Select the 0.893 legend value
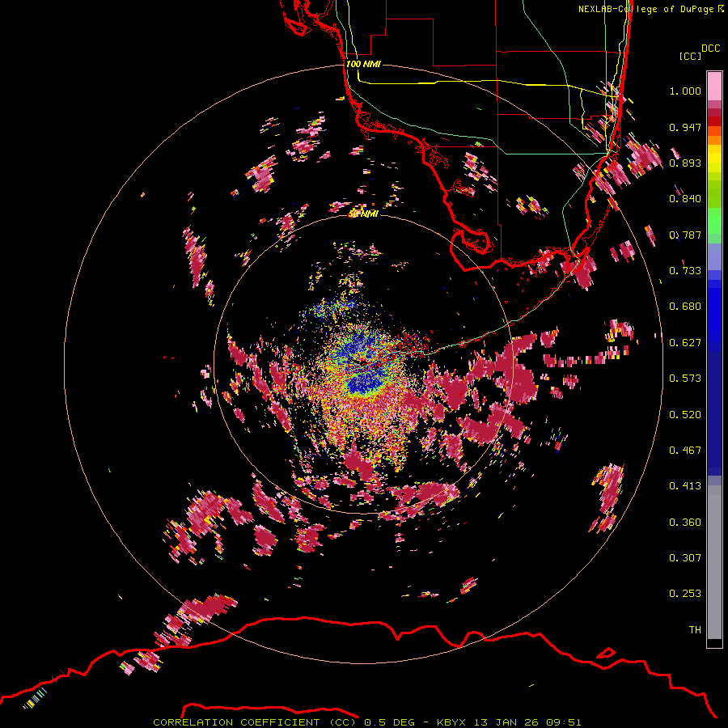This screenshot has height=728, width=728. click(685, 163)
